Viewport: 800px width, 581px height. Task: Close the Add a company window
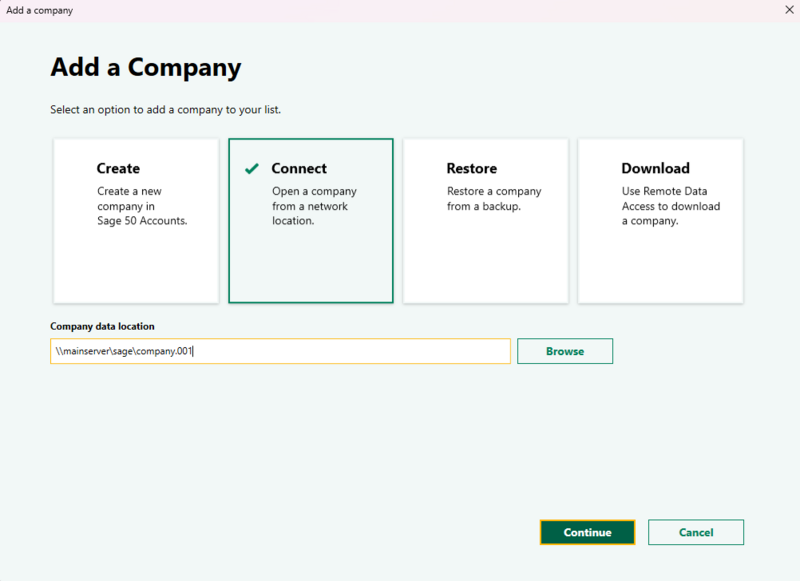point(787,10)
